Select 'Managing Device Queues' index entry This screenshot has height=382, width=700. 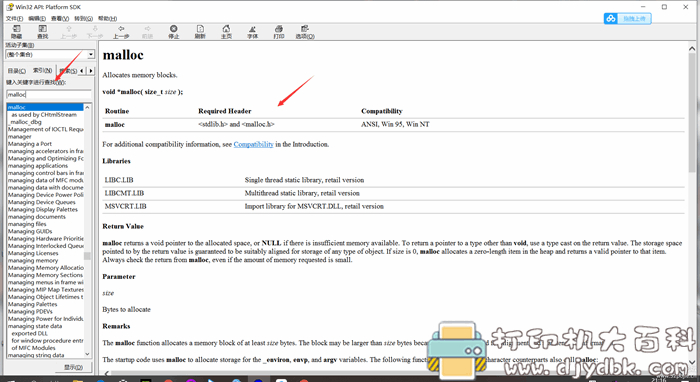42,202
